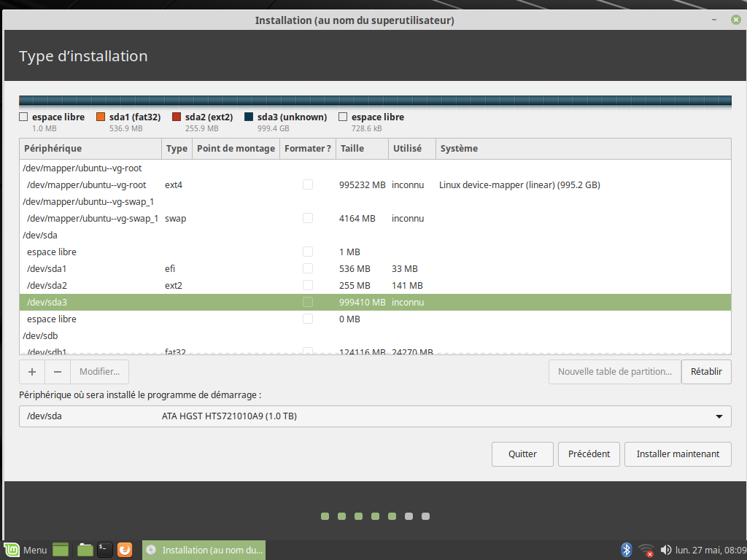Sort the table by the Périphérique column header

click(90, 149)
